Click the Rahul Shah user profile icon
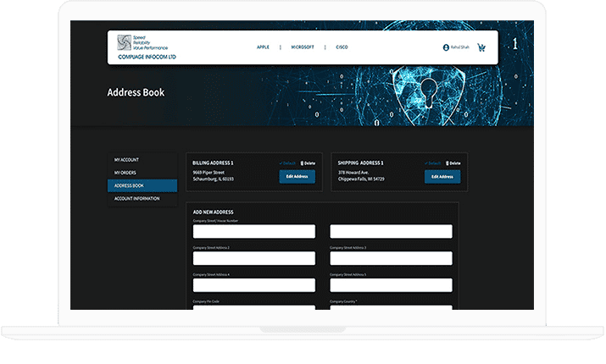606x364 pixels. click(446, 48)
